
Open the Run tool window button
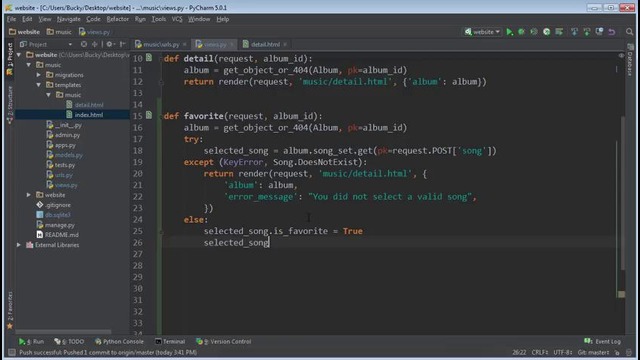tap(31, 342)
